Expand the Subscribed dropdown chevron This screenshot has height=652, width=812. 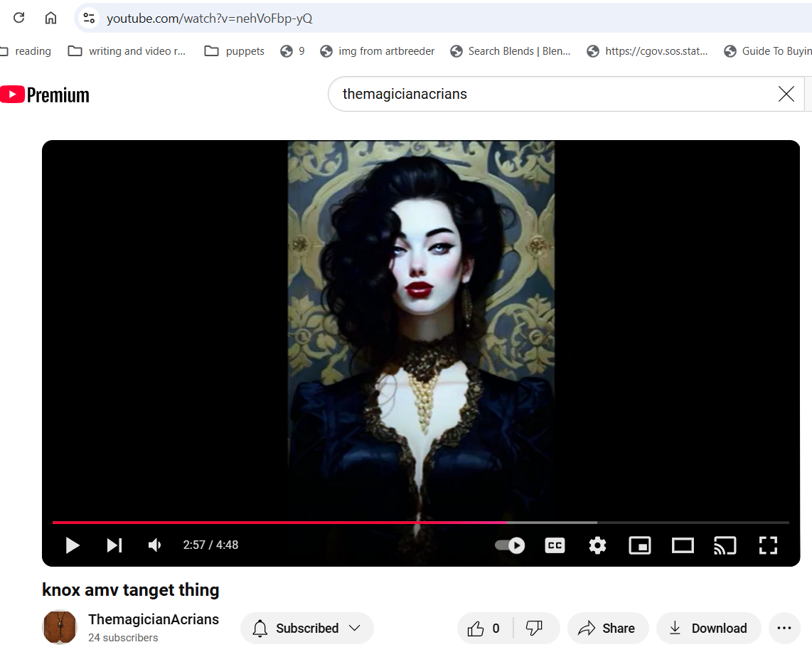355,628
